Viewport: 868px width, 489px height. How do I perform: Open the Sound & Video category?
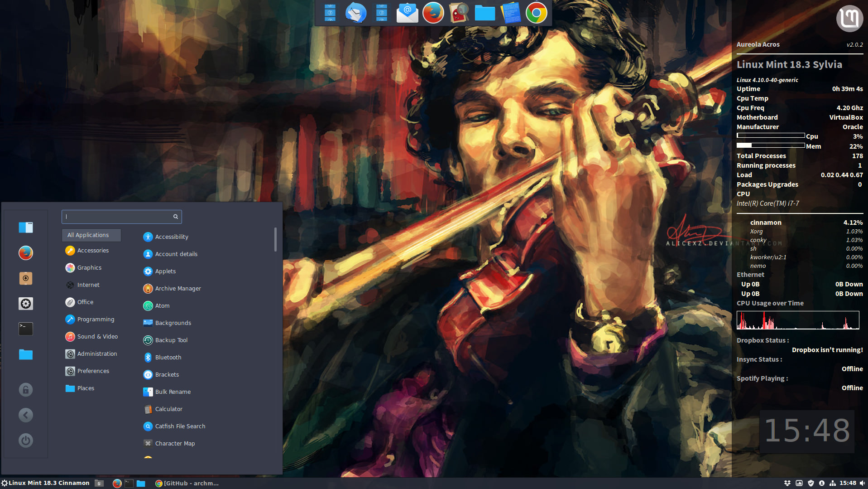click(x=91, y=337)
